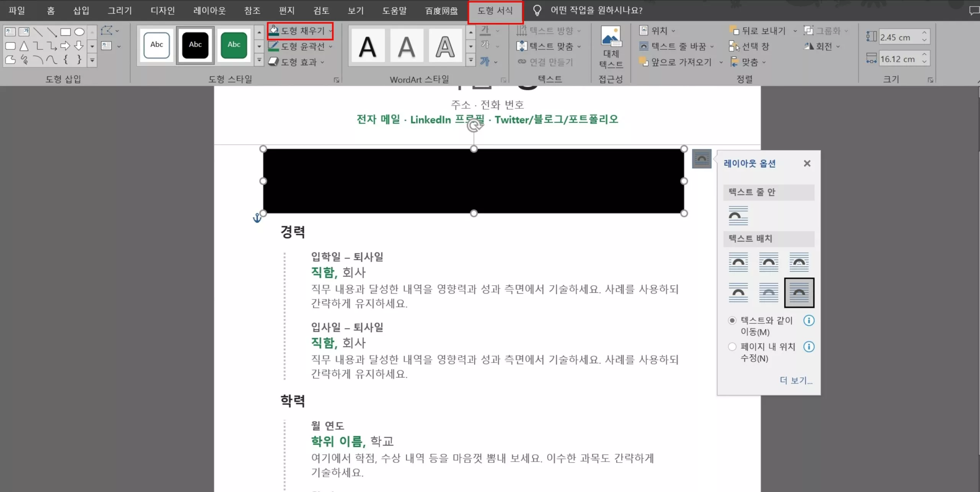Click the 위치 (Position) button
This screenshot has width=980, height=492.
click(x=657, y=30)
